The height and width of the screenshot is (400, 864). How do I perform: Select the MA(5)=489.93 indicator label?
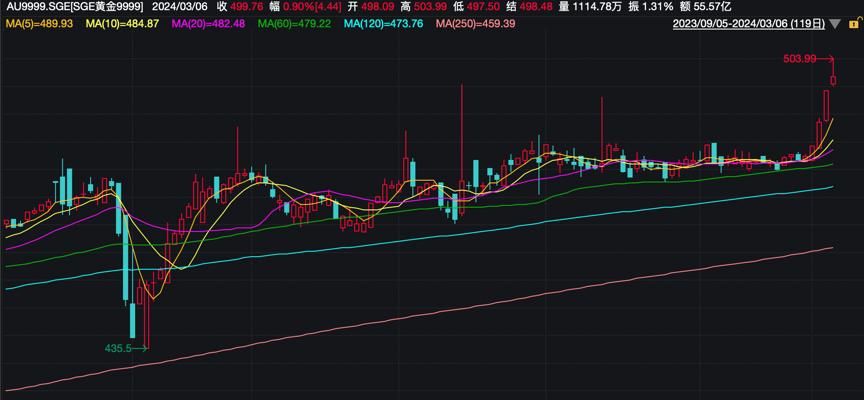coord(39,24)
